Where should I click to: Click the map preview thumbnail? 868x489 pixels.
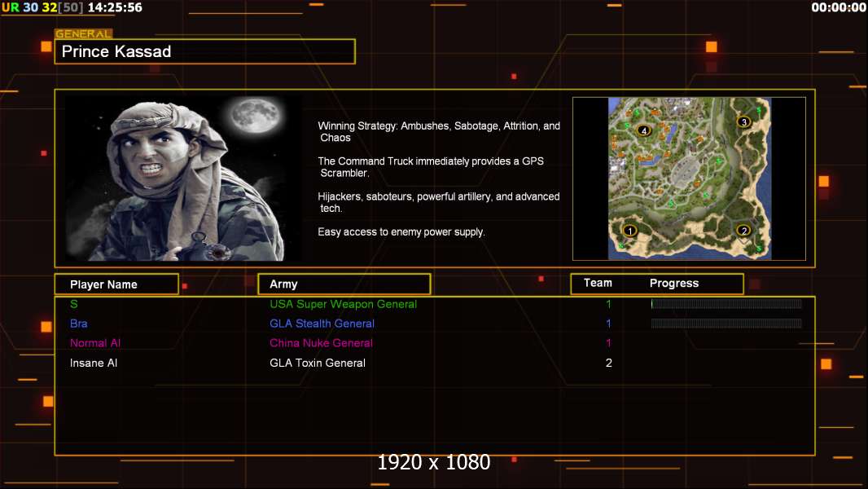689,178
